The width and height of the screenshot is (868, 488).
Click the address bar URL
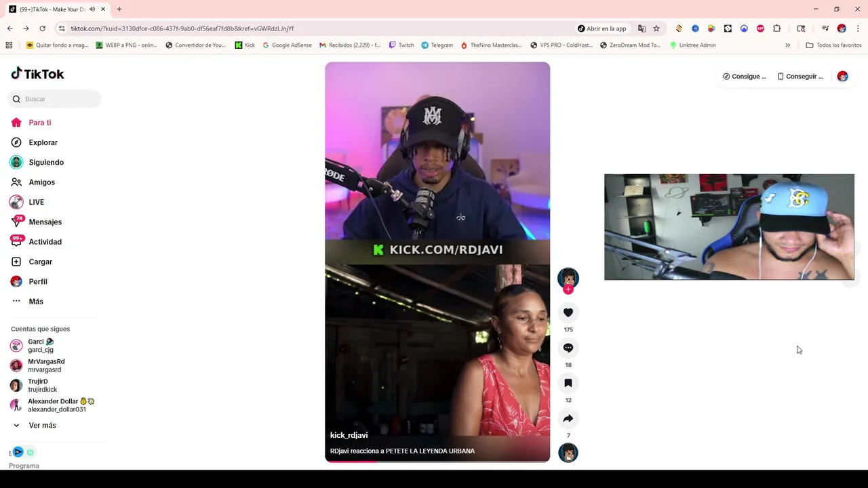pos(182,28)
